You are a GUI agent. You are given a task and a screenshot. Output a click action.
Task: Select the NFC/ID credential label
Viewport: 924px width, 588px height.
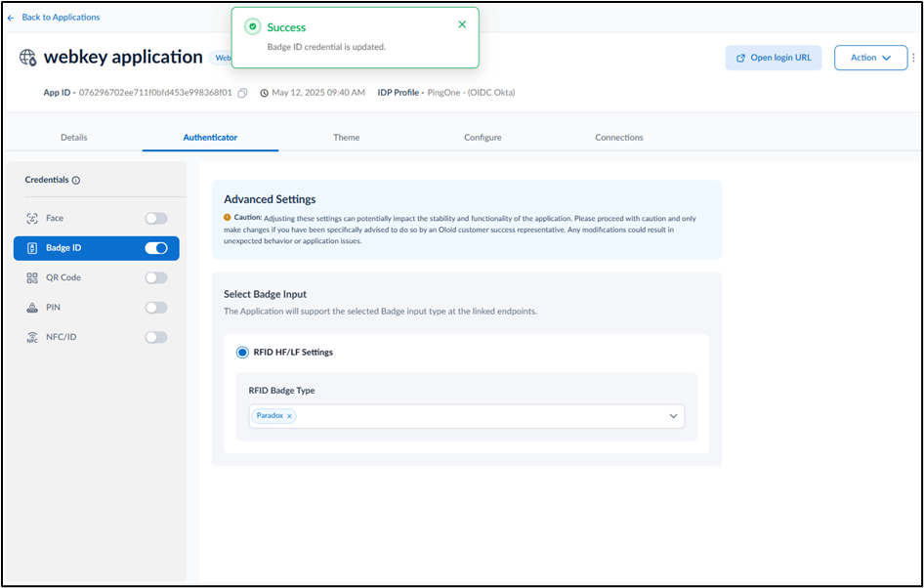click(62, 338)
